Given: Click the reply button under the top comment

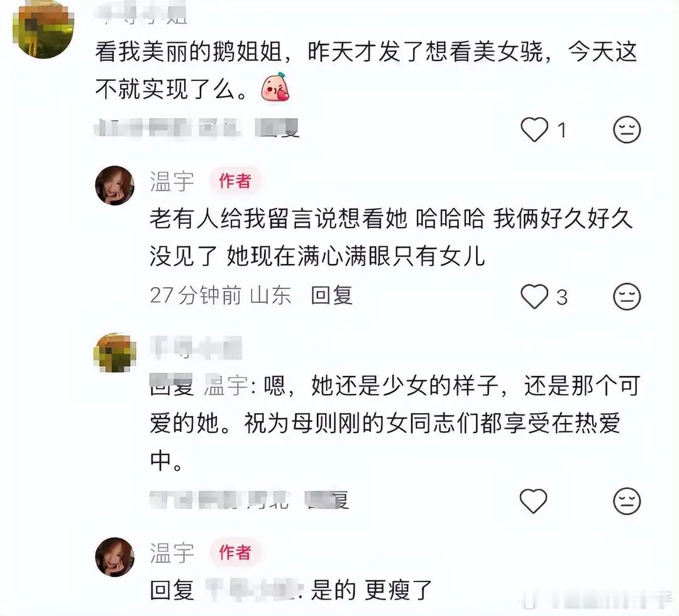Looking at the screenshot, I should [277, 128].
